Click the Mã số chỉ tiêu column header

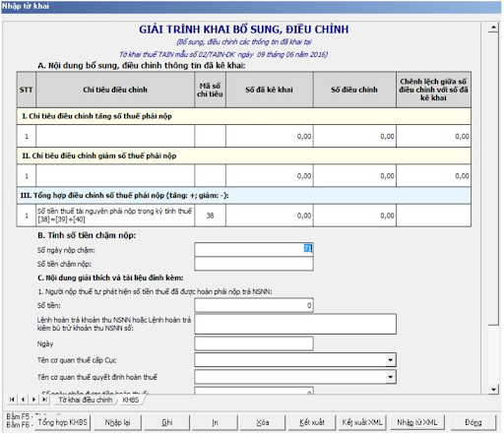click(x=210, y=90)
